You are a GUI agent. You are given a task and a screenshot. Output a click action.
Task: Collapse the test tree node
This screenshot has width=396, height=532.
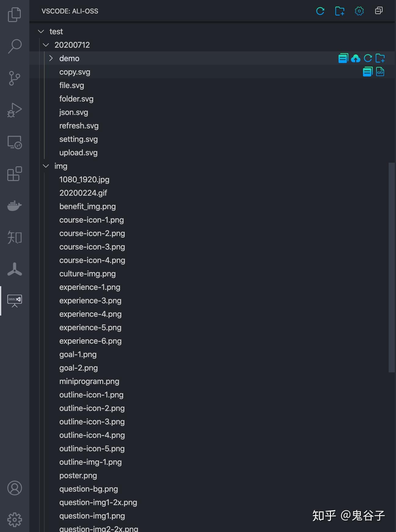(x=41, y=31)
